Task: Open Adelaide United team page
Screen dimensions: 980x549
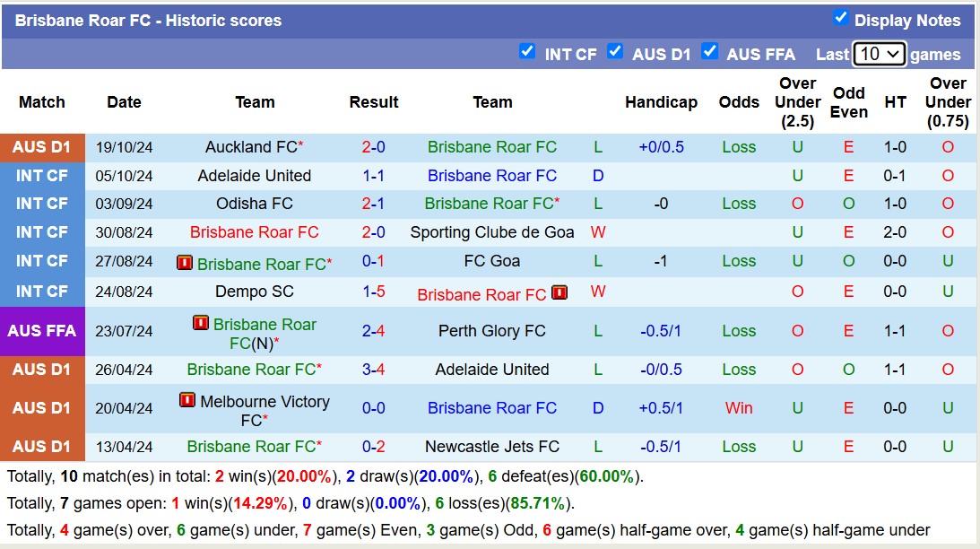Action: pos(256,176)
